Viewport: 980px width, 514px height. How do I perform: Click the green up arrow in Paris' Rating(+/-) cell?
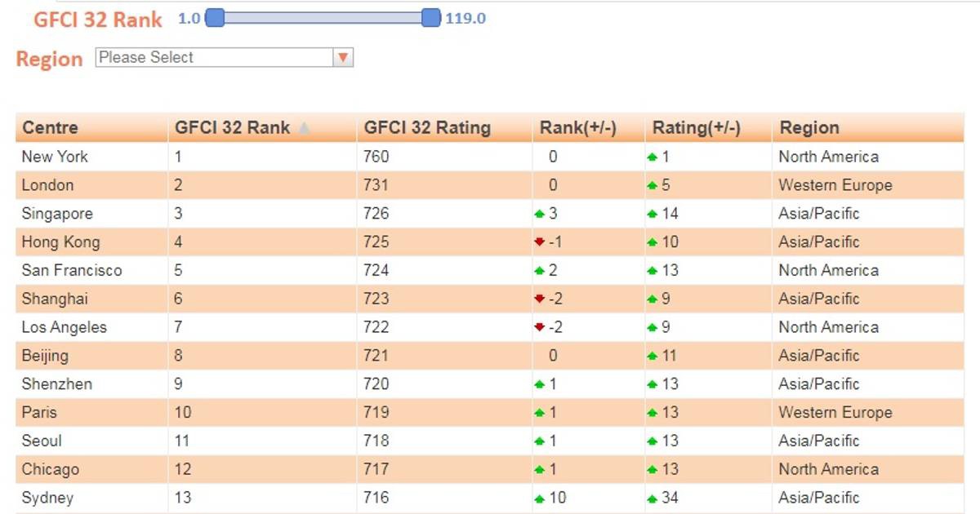(652, 413)
